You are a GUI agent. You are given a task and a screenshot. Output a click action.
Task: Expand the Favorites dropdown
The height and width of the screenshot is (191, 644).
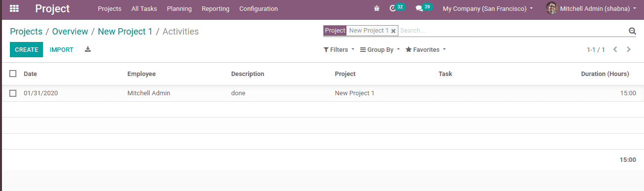426,50
